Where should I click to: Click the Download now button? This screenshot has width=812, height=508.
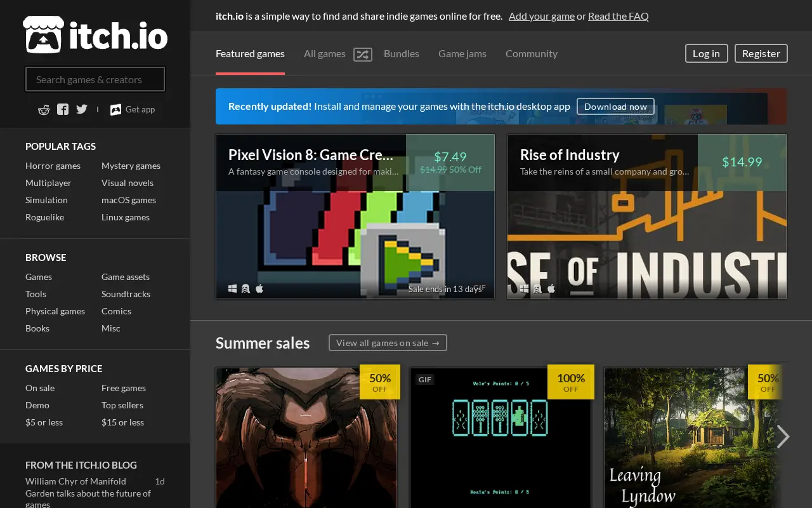(x=615, y=107)
